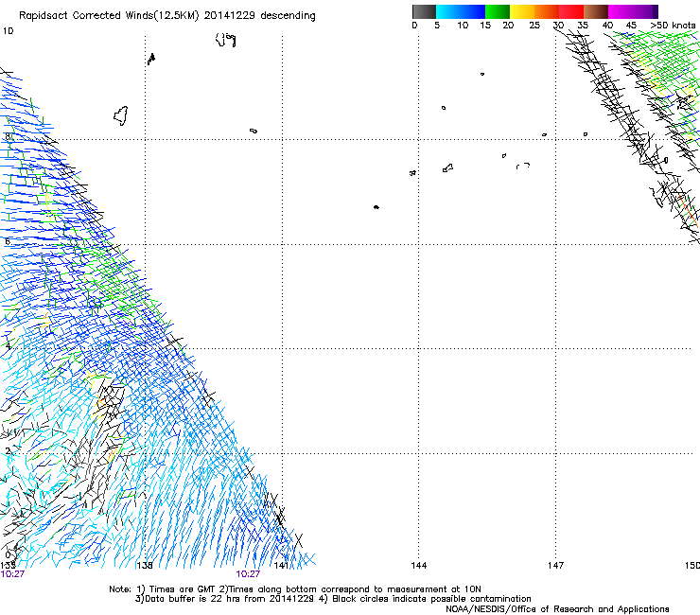
Task: Select the brown segment of the speed legend
Action: pyautogui.click(x=596, y=11)
